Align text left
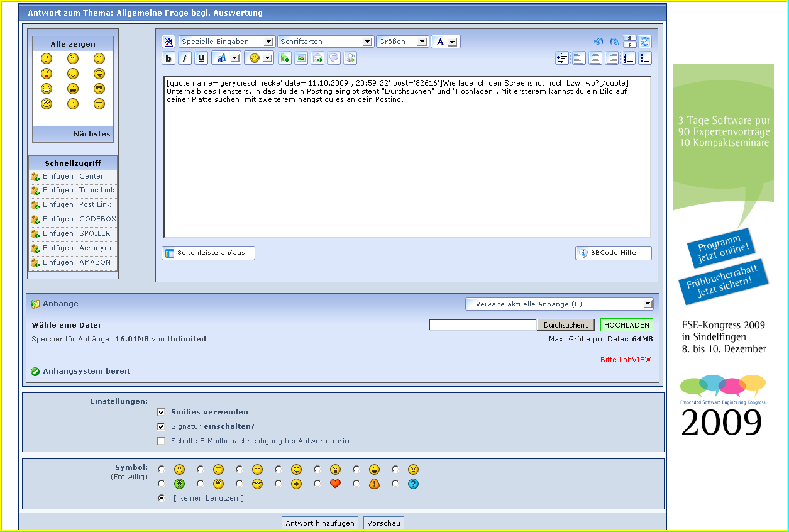The height and width of the screenshot is (532, 789). coord(578,58)
